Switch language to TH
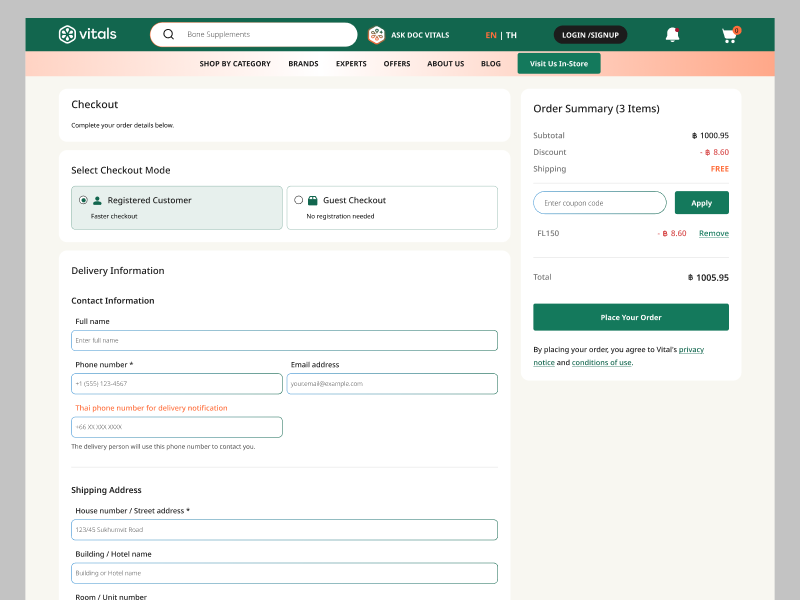This screenshot has height=600, width=800. [511, 35]
